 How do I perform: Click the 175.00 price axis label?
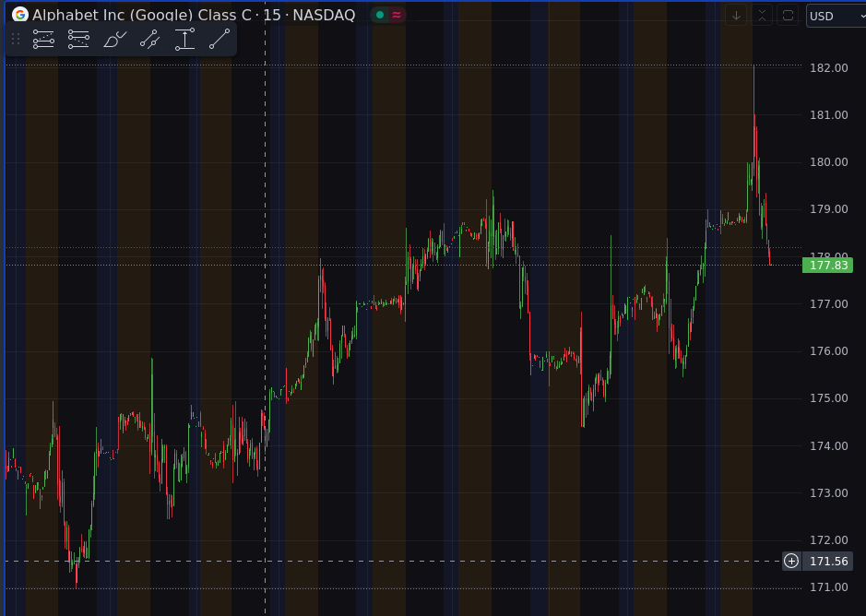(x=828, y=397)
